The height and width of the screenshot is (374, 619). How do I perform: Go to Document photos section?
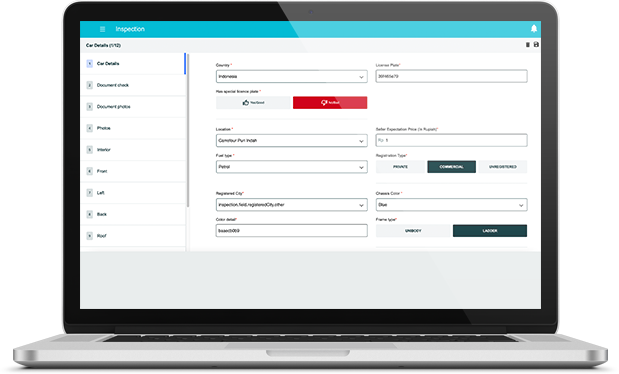tap(114, 107)
